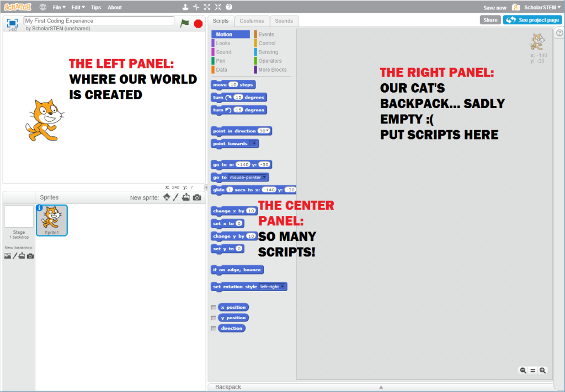Screen dimensions: 565x392
Task: Create new backdrop from camera
Action: coord(30,256)
